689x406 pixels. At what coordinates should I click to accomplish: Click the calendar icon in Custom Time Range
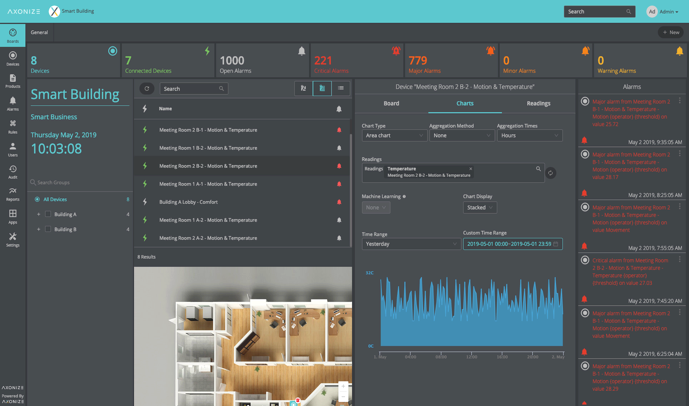click(555, 244)
